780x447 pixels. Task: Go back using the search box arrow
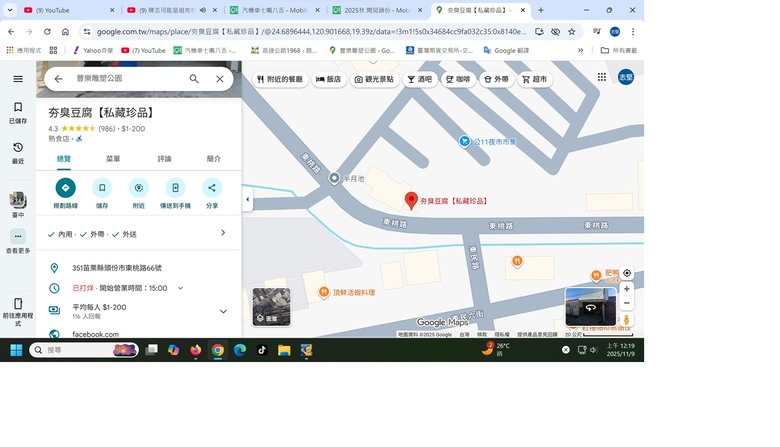(59, 79)
